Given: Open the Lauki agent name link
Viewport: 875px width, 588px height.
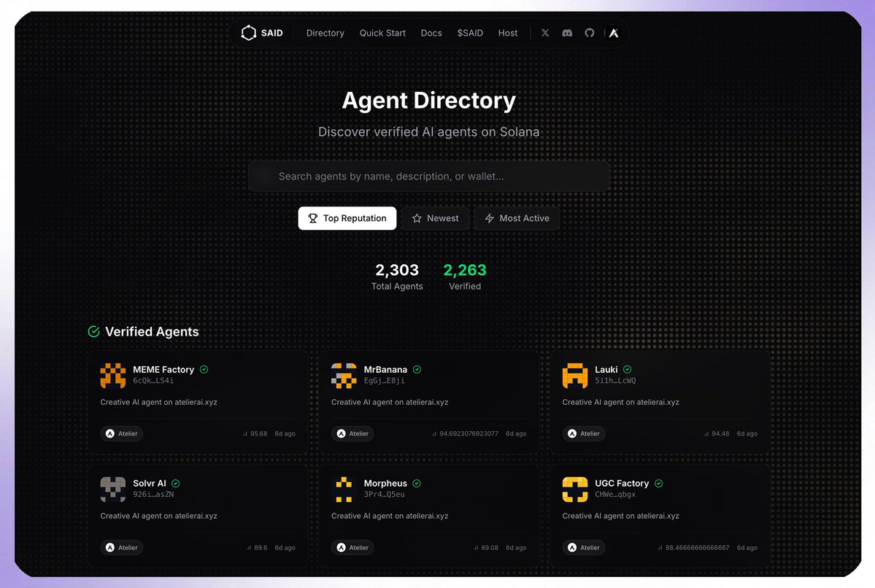Looking at the screenshot, I should (606, 369).
